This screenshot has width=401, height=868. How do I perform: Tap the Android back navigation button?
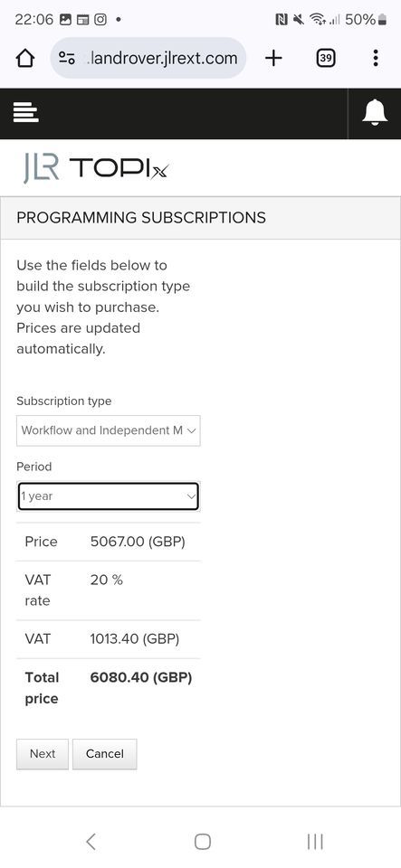91,842
